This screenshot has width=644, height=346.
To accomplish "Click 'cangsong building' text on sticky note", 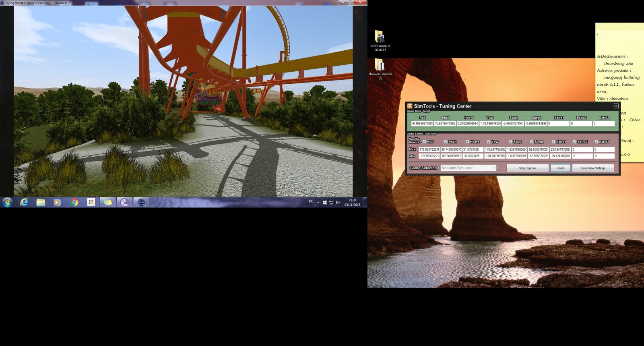I will pyautogui.click(x=621, y=78).
